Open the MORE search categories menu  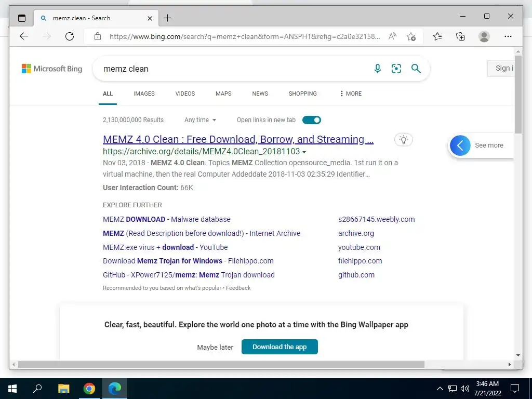pos(351,94)
